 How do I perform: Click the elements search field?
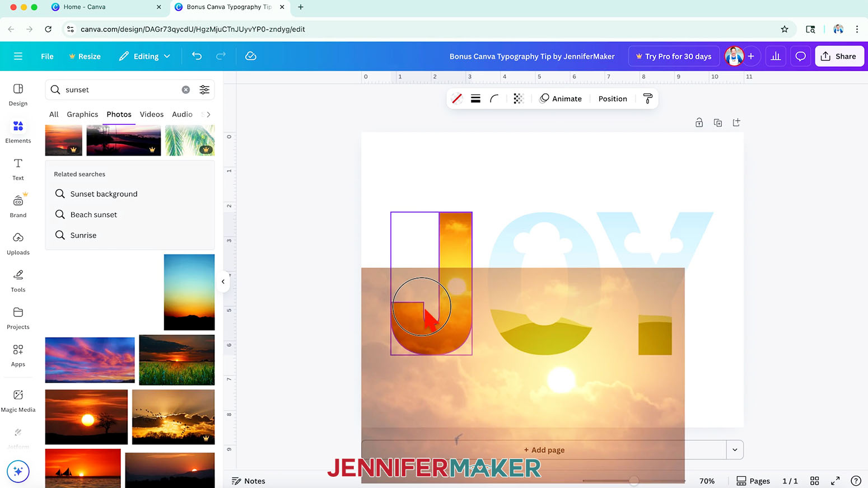[120, 90]
